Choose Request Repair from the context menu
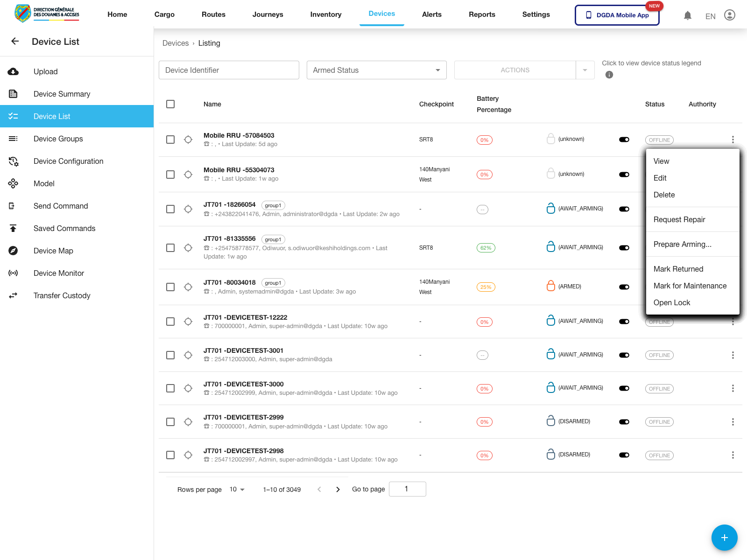Viewport: 747px width, 560px height. (x=679, y=219)
